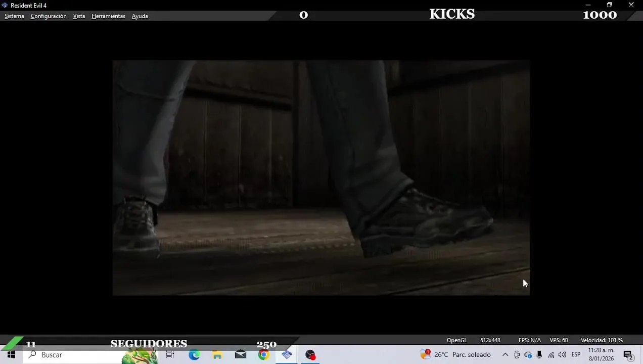Launch Microsoft Edge from the taskbar
The image size is (643, 364).
point(194,355)
